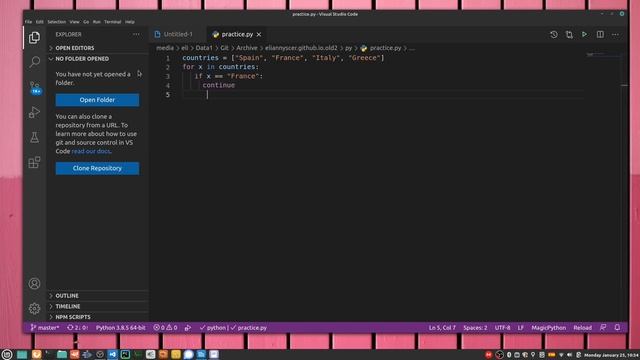Open Explorer more actions ellipsis
The image size is (640, 360).
[x=136, y=35]
